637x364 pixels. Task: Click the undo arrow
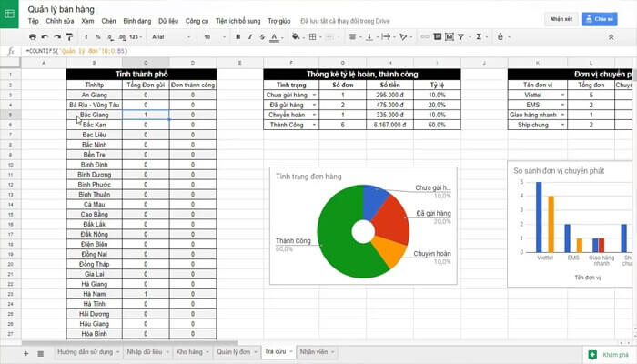click(45, 36)
